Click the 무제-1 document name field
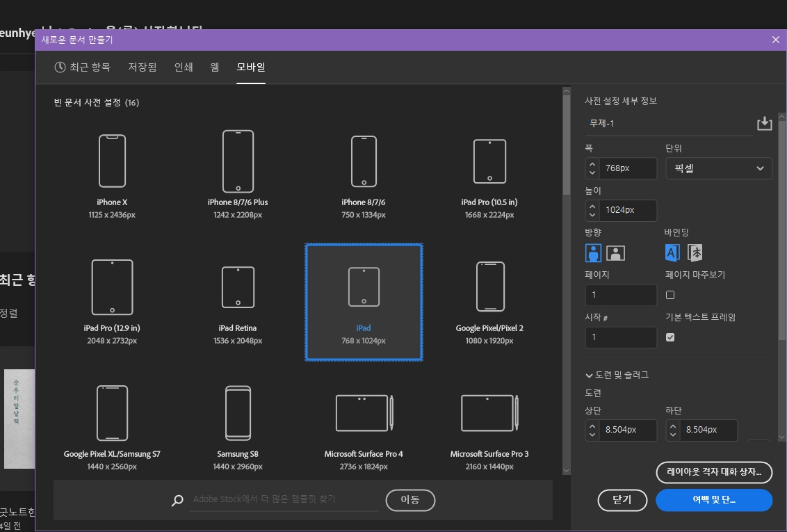This screenshot has height=532, width=787. tap(669, 124)
